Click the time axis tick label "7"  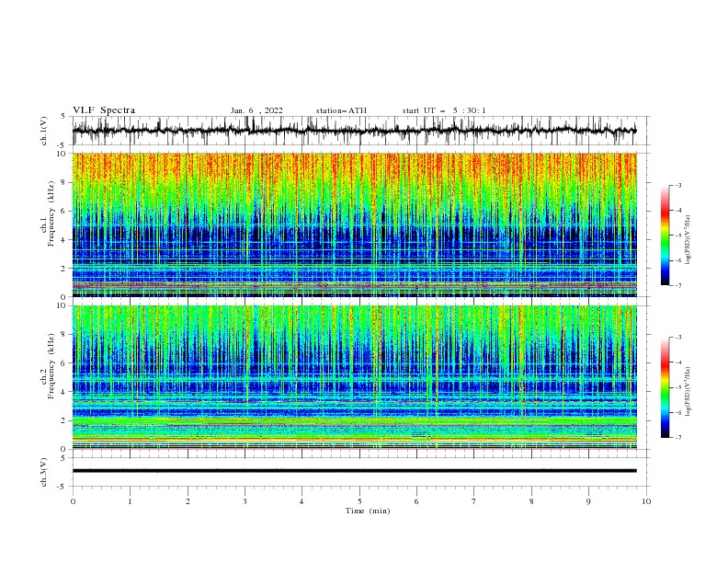coord(473,501)
